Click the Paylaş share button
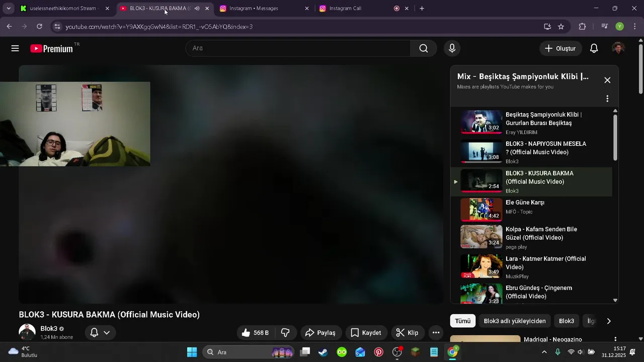This screenshot has width=644, height=362. pos(320,333)
